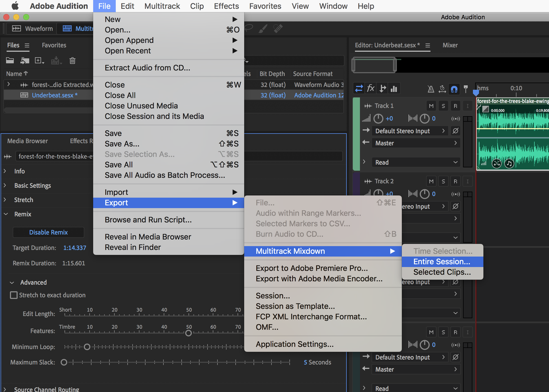Click the add marker pin icon
549x392 pixels.
[x=466, y=89]
